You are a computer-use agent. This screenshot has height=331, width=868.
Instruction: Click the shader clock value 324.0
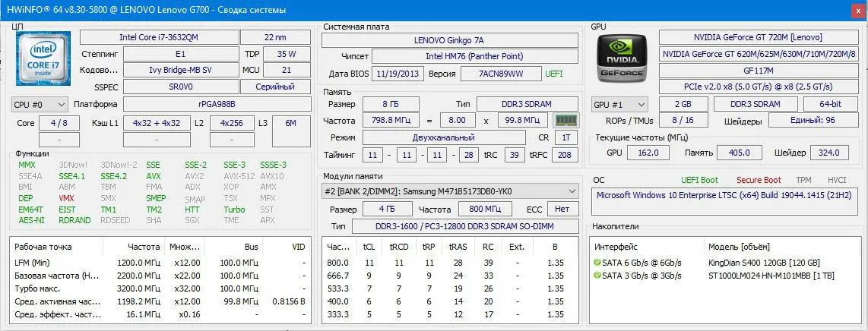(830, 153)
